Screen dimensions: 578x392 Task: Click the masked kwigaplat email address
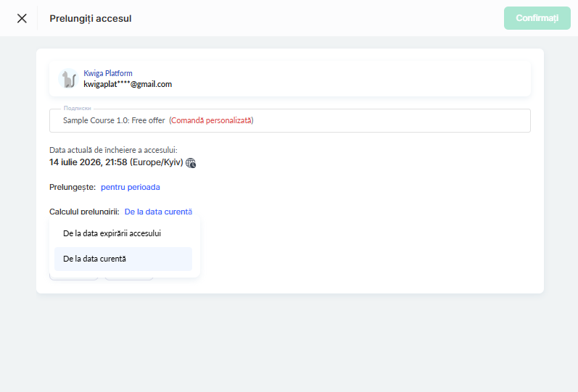(x=128, y=84)
